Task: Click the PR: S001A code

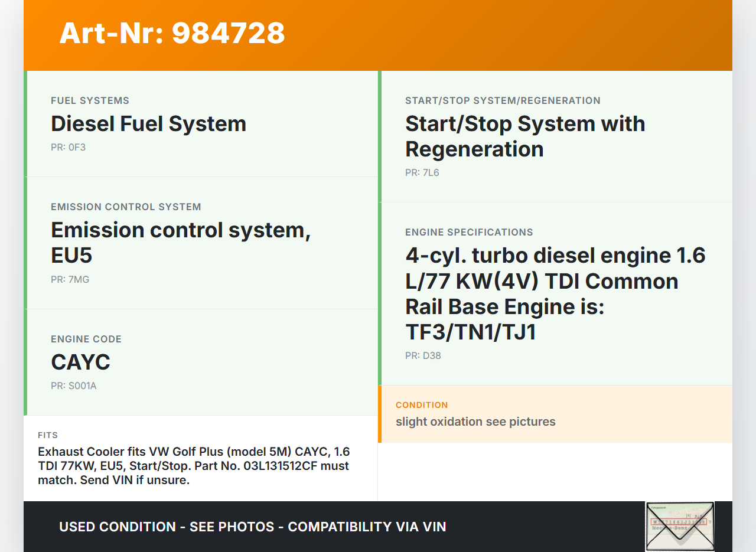Action: [73, 386]
